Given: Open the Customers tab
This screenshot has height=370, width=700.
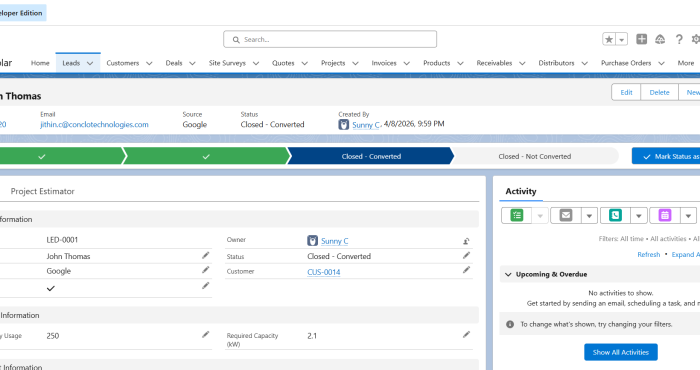Looking at the screenshot, I should coord(123,63).
